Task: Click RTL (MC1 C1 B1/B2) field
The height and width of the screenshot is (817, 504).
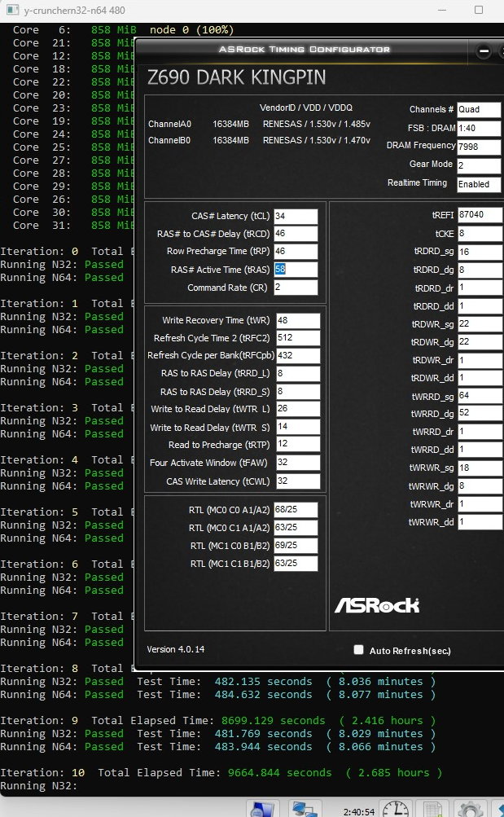Action: [x=296, y=563]
